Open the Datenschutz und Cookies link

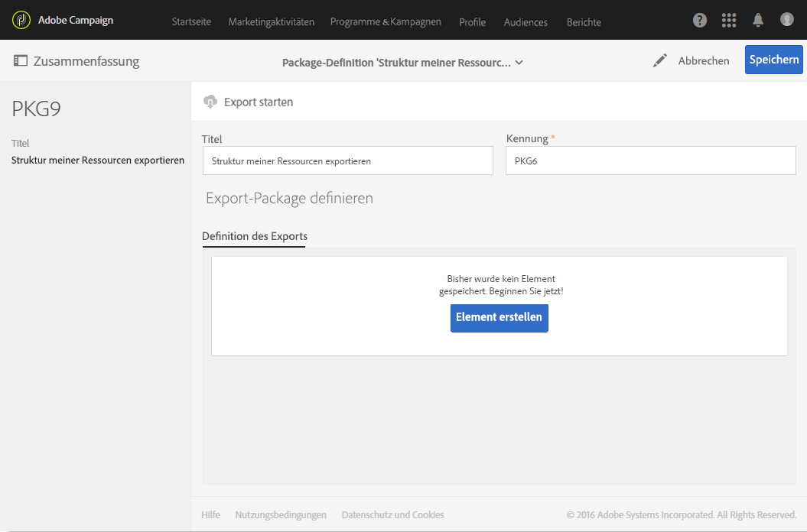click(392, 515)
